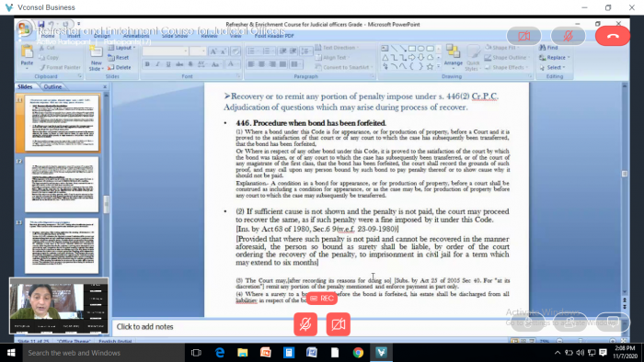Viewport: 644px width, 362px height.
Task: Unmute the red microphone button at bottom center
Action: click(x=305, y=324)
